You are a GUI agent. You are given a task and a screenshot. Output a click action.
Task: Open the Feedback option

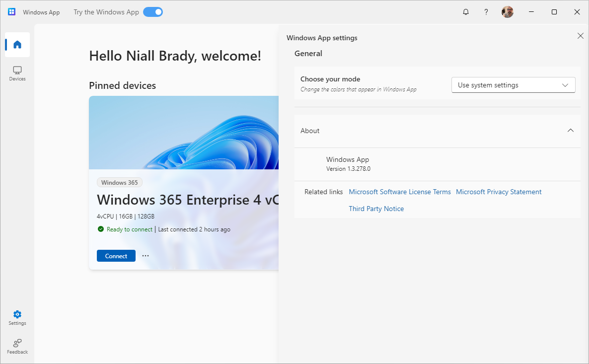coord(17,346)
